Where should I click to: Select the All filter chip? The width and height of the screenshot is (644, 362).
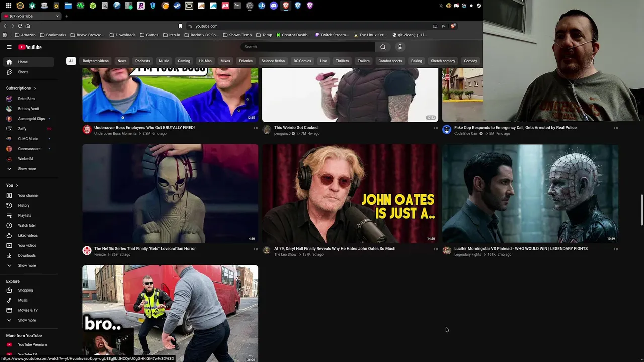pos(71,61)
